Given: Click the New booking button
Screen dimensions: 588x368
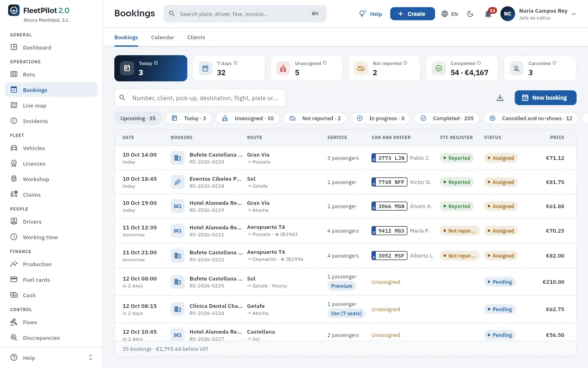Looking at the screenshot, I should (546, 98).
